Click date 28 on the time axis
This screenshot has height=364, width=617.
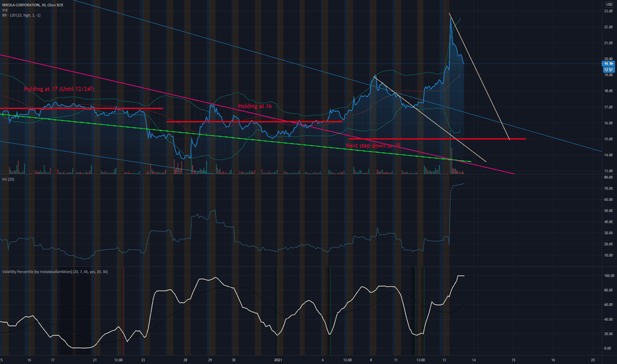click(185, 360)
